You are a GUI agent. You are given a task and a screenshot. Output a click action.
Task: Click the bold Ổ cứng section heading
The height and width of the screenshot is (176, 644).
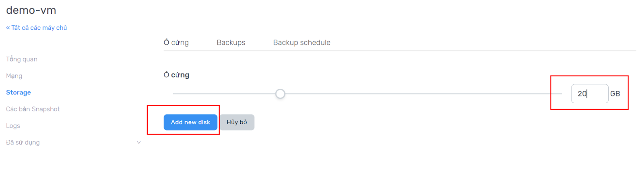click(x=176, y=75)
